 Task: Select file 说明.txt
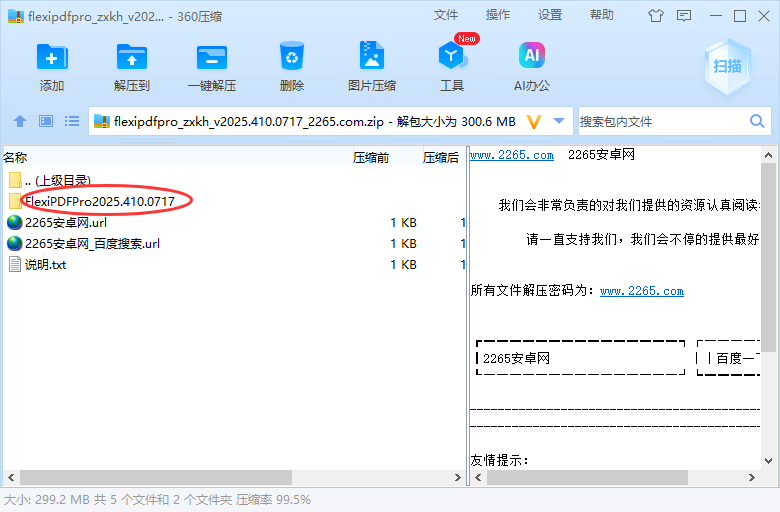tap(45, 264)
